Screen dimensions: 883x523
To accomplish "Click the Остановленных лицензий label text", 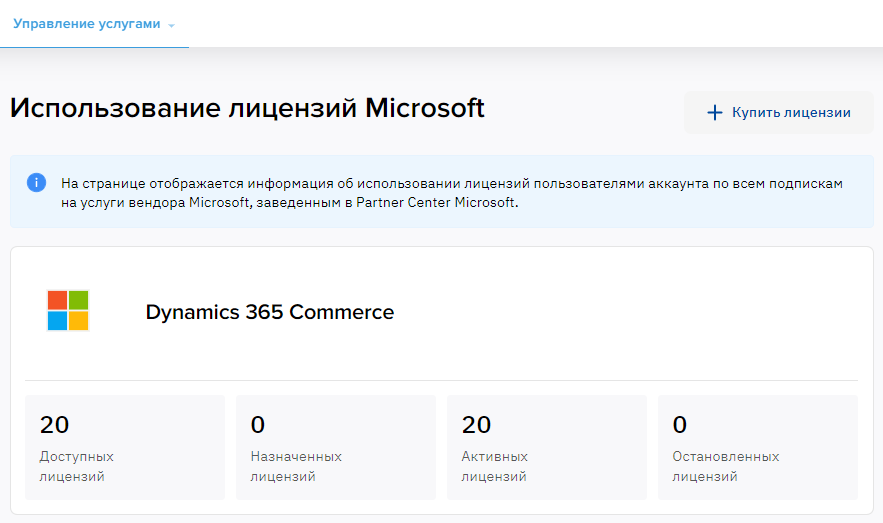I will 726,466.
